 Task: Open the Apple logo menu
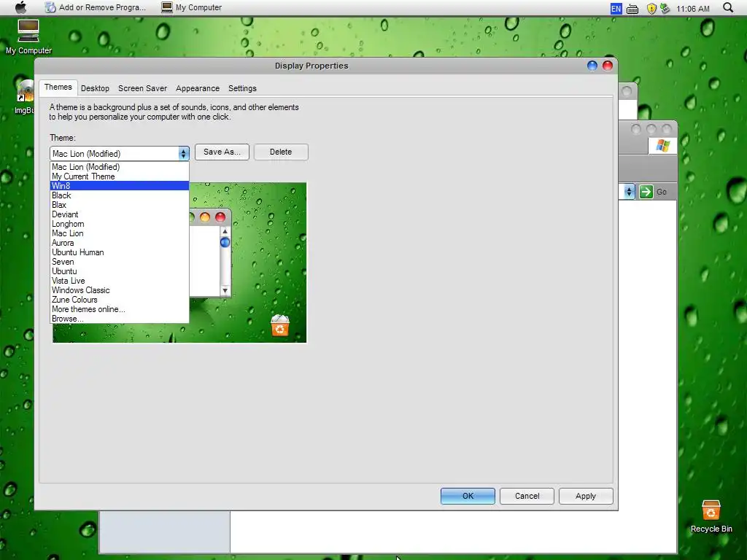[x=20, y=7]
